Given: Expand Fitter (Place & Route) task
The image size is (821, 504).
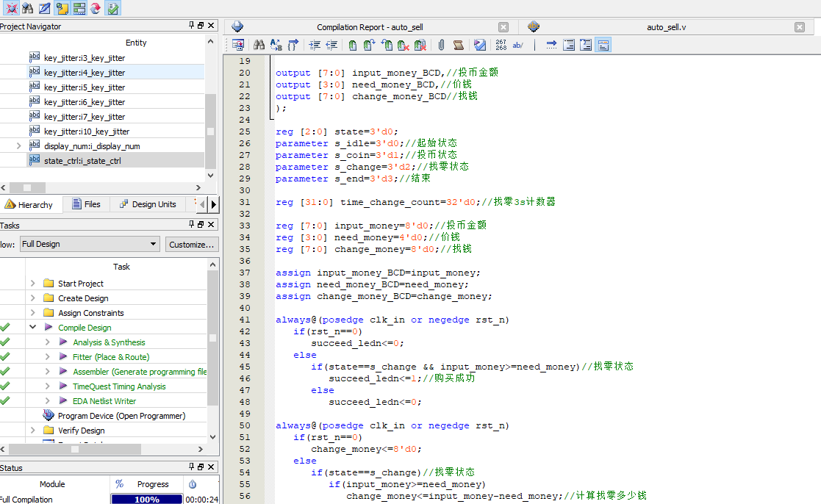Looking at the screenshot, I should (x=47, y=356).
